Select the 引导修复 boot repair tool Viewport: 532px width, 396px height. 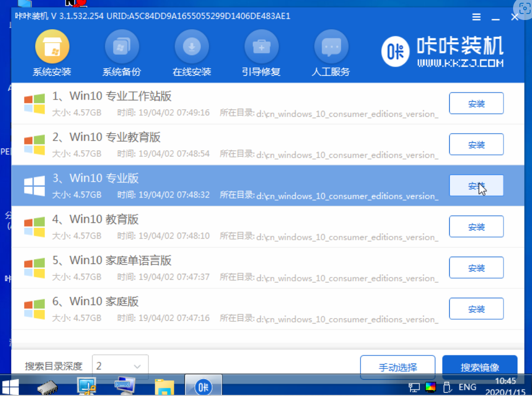point(261,54)
